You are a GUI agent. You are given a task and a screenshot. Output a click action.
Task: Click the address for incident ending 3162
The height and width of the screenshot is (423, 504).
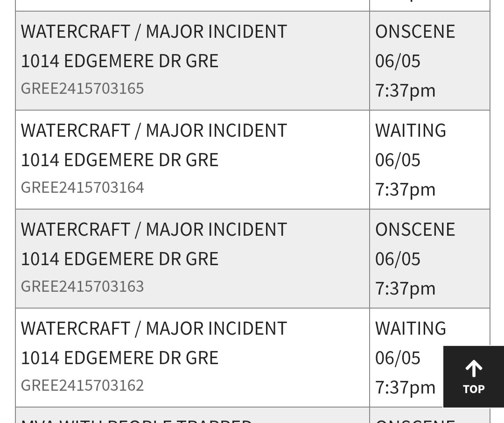[x=119, y=359]
